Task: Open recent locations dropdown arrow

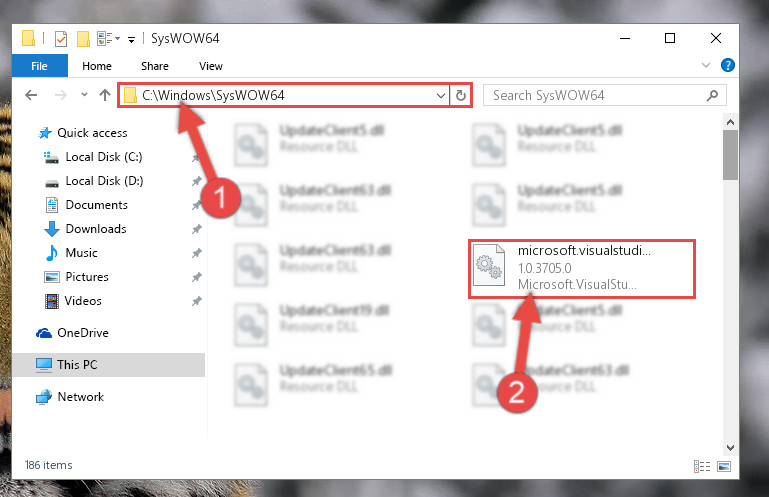Action: point(84,95)
